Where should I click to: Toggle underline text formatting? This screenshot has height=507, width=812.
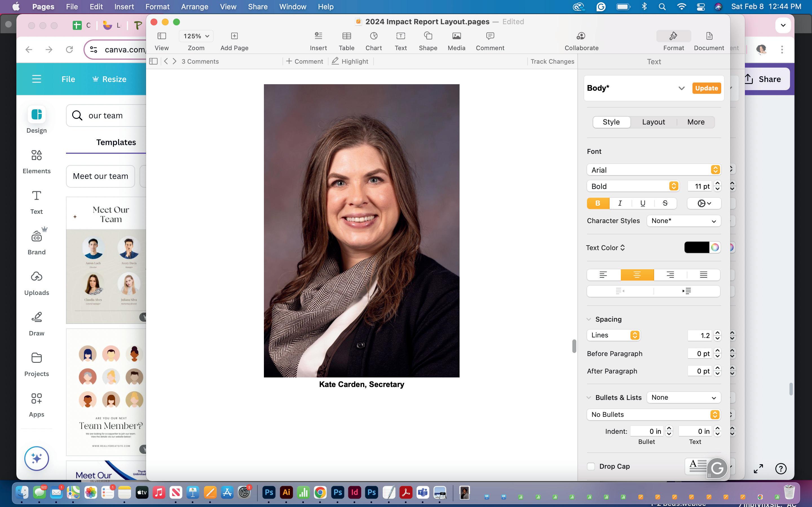pyautogui.click(x=643, y=203)
